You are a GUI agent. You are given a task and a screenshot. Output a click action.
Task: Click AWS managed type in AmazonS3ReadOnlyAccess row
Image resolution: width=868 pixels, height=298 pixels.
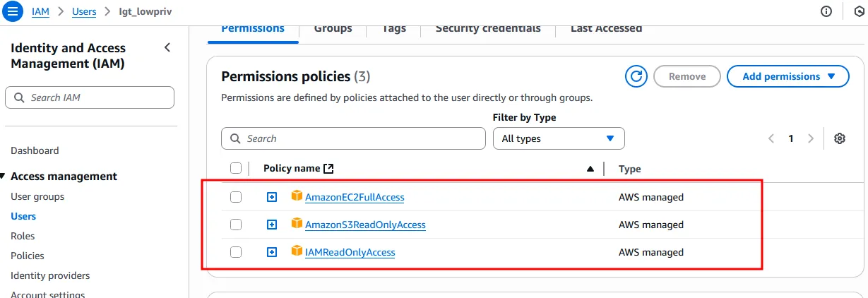pyautogui.click(x=651, y=225)
